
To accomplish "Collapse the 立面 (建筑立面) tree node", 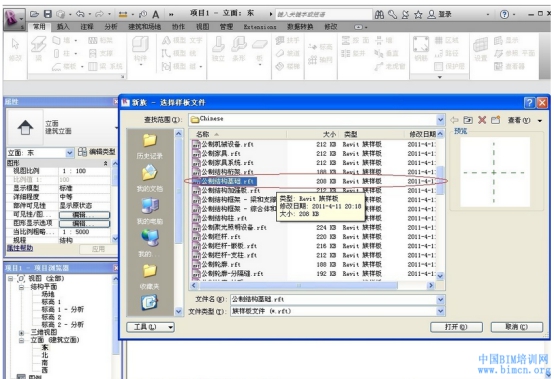I will coord(22,340).
